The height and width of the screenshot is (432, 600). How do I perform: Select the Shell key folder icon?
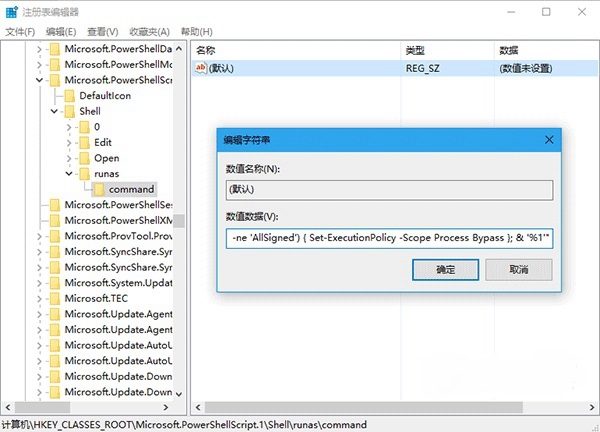pos(69,112)
